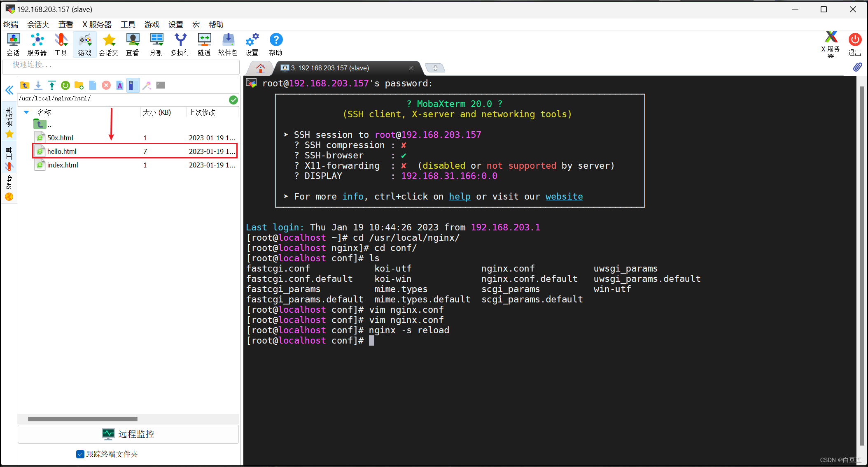This screenshot has height=467, width=868.
Task: Click the SFTP panel horizontal scrollbar
Action: [83, 419]
